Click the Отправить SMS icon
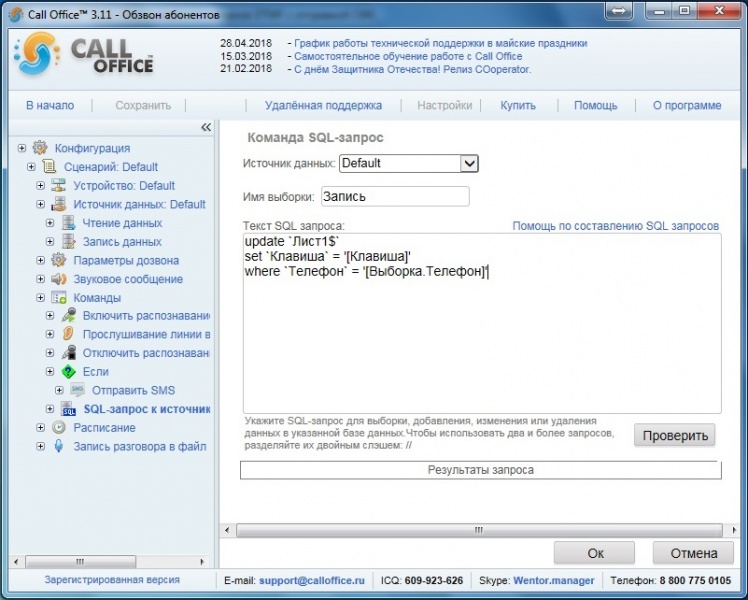 click(x=77, y=390)
